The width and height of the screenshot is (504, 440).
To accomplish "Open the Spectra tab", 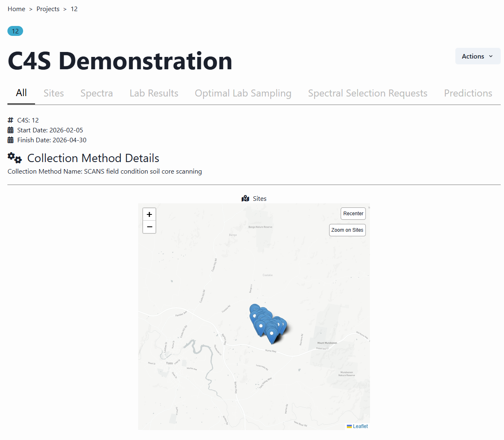I will pos(97,93).
